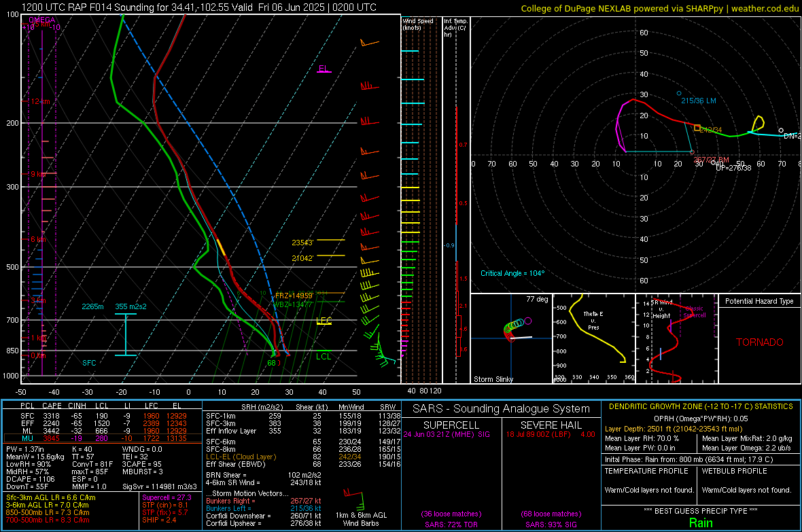Click the 23543' height label

click(x=302, y=243)
